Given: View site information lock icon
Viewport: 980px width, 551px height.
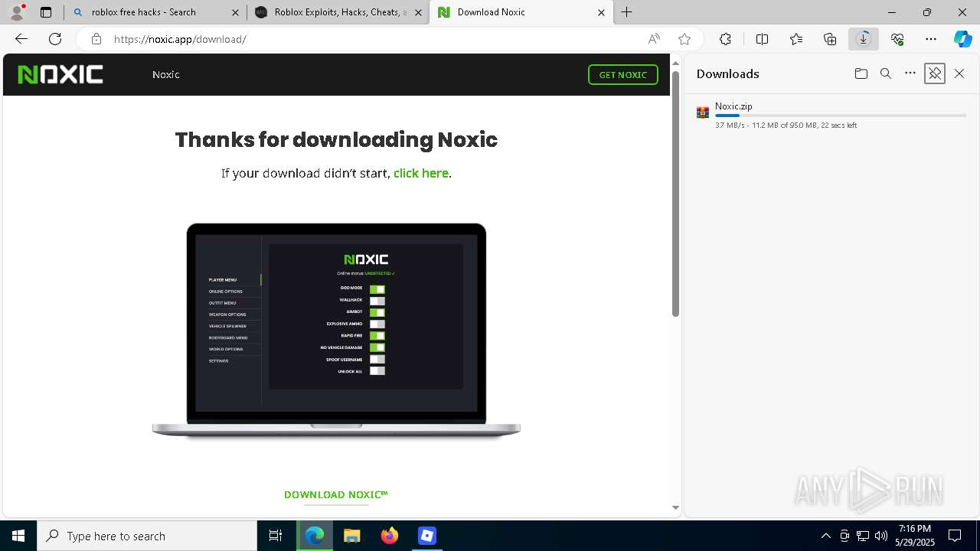Looking at the screenshot, I should click(x=96, y=39).
